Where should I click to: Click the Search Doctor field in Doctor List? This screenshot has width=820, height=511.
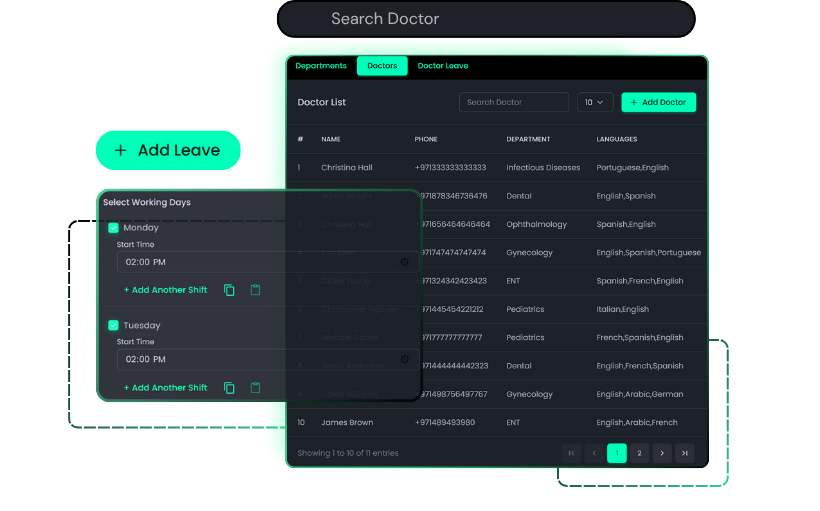click(x=514, y=102)
